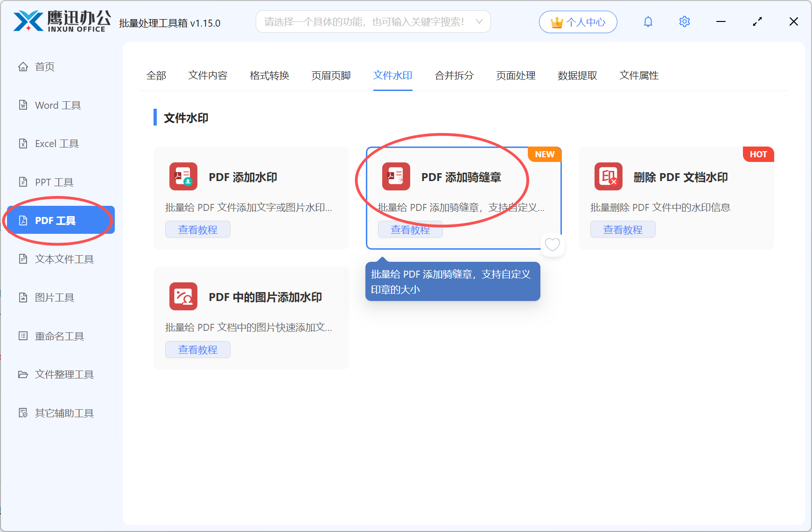Favorite the PDF 添加骑缝章 tool with the heart
Viewport: 812px width, 532px height.
coord(553,245)
